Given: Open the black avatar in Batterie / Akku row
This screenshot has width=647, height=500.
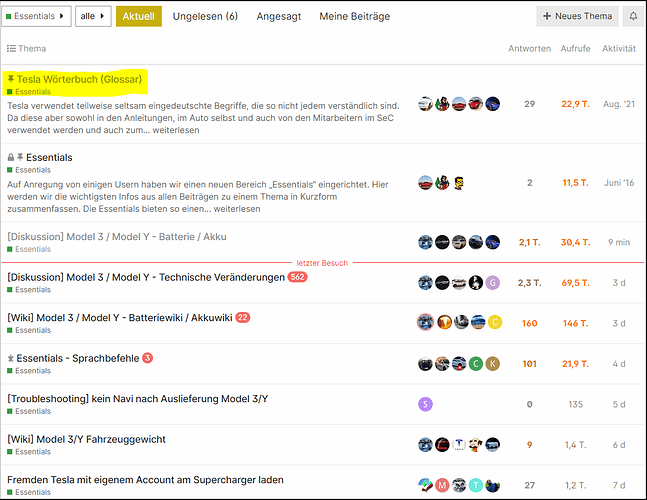Looking at the screenshot, I should point(442,242).
